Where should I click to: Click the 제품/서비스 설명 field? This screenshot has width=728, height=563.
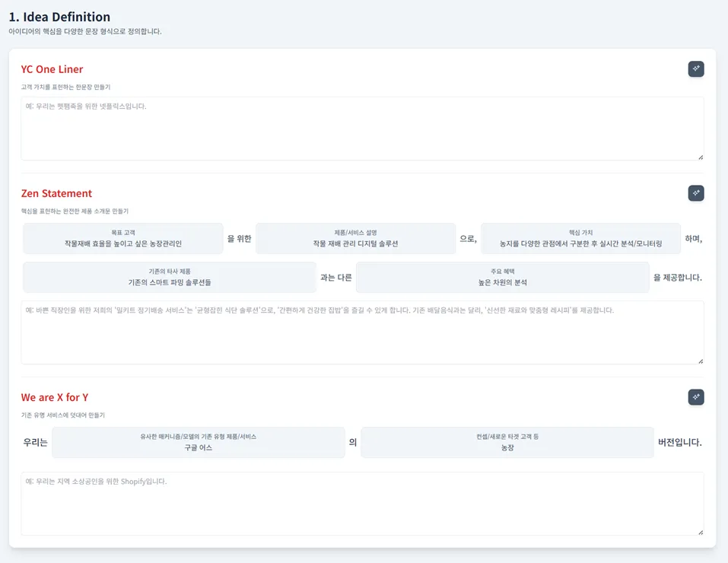click(x=355, y=239)
